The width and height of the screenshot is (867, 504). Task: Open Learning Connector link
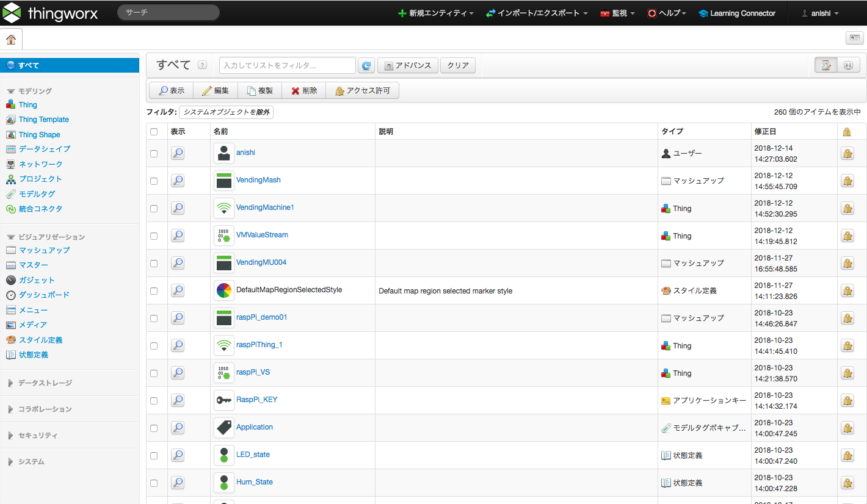pyautogui.click(x=737, y=13)
